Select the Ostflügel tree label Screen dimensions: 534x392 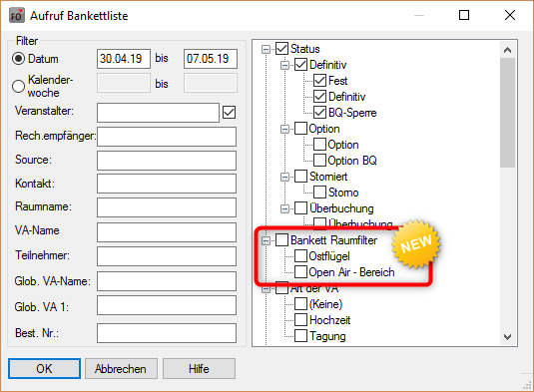click(x=329, y=256)
